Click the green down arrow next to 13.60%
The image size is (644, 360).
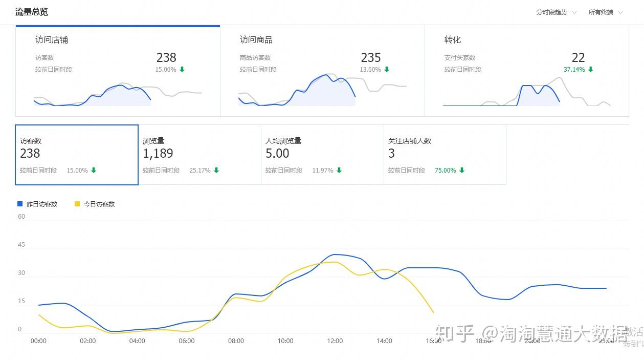(387, 70)
